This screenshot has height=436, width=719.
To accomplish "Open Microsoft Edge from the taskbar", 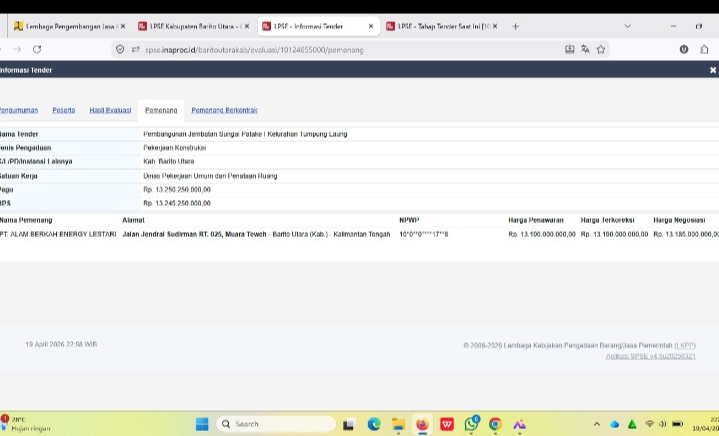I will pyautogui.click(x=374, y=424).
